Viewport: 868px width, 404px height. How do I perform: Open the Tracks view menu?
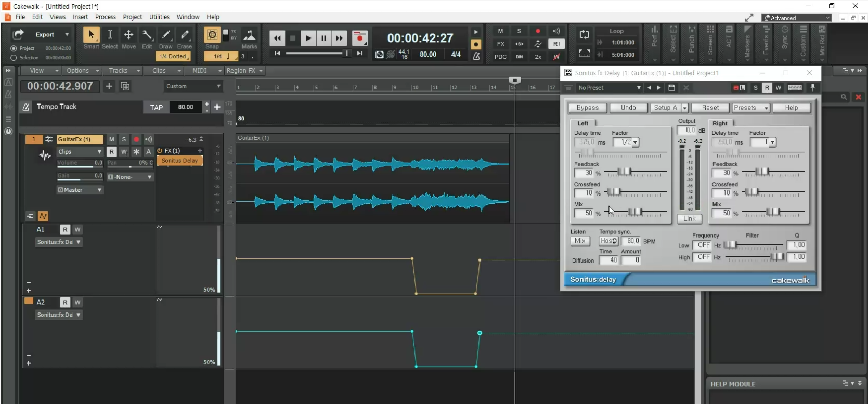pos(124,71)
